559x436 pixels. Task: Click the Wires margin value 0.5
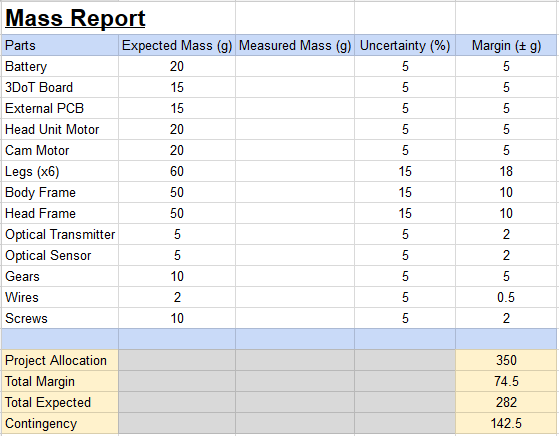(506, 297)
